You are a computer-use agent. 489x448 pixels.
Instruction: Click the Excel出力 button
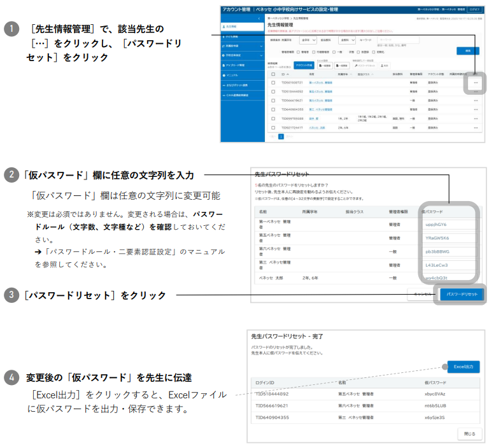click(463, 367)
